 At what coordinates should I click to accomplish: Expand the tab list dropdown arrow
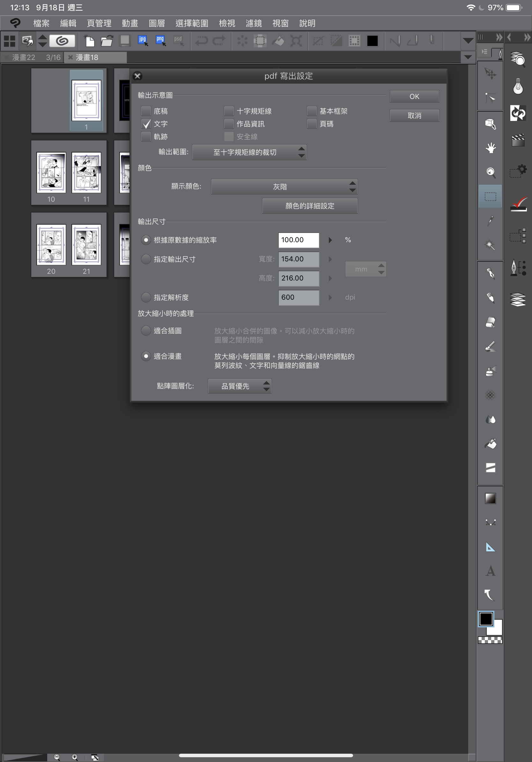point(468,57)
